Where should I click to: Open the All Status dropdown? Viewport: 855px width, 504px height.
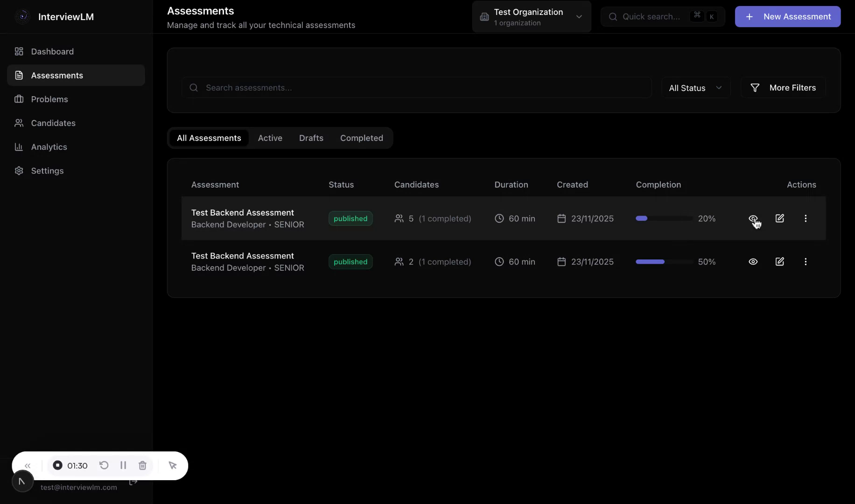[x=695, y=87]
